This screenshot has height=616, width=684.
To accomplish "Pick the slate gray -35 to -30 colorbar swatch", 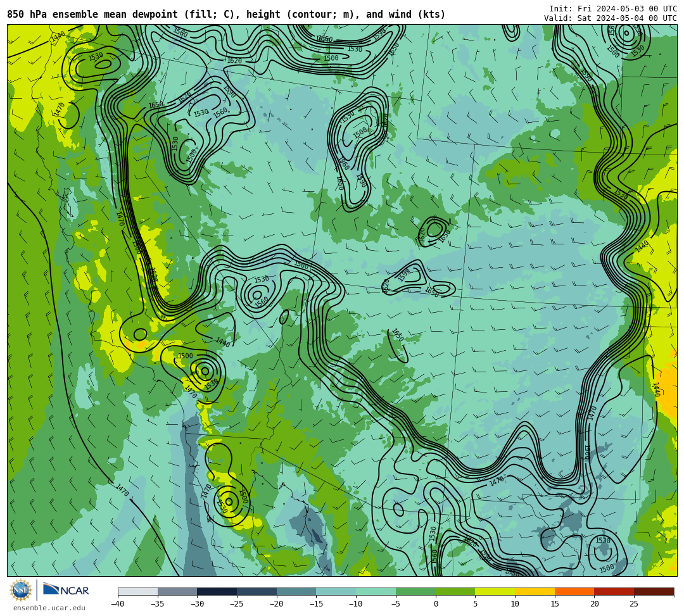I will (177, 591).
